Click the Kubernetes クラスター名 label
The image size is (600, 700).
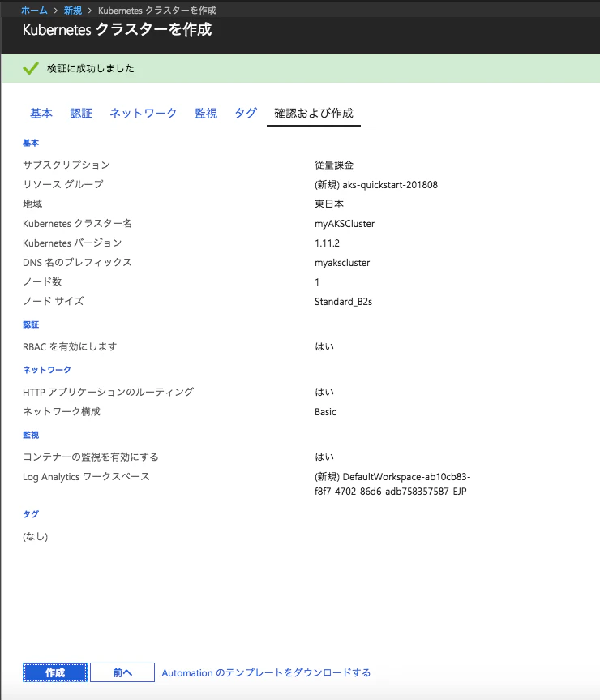coord(77,224)
